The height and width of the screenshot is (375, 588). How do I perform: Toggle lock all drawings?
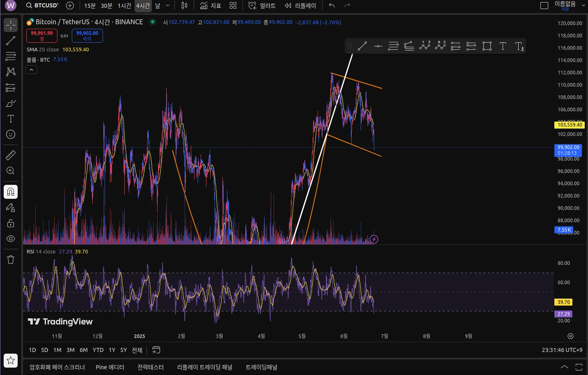pos(11,223)
